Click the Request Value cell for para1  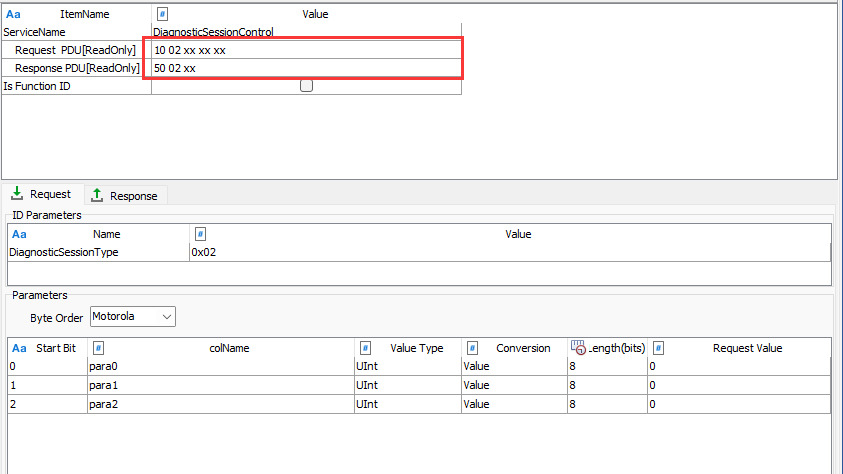(x=737, y=385)
